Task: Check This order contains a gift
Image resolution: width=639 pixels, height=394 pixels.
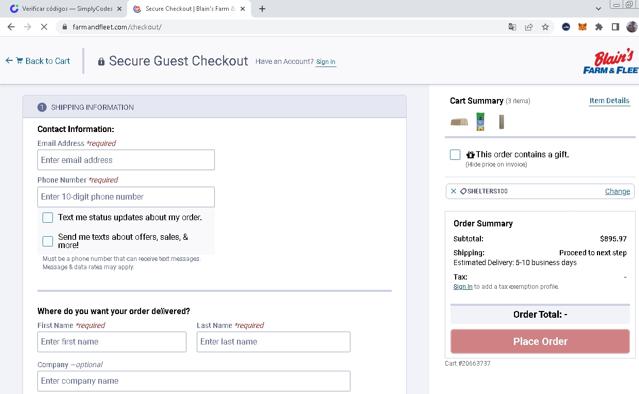Action: point(455,155)
